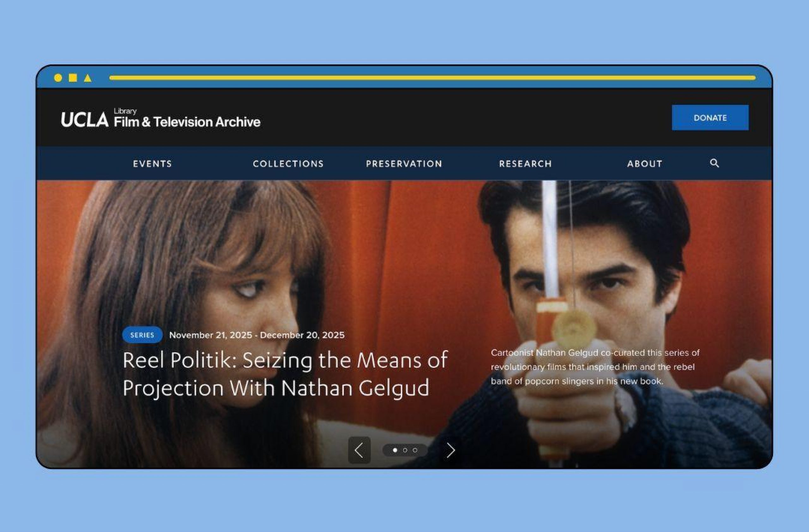Click the yellow square window icon
The width and height of the screenshot is (809, 532).
tap(73, 78)
